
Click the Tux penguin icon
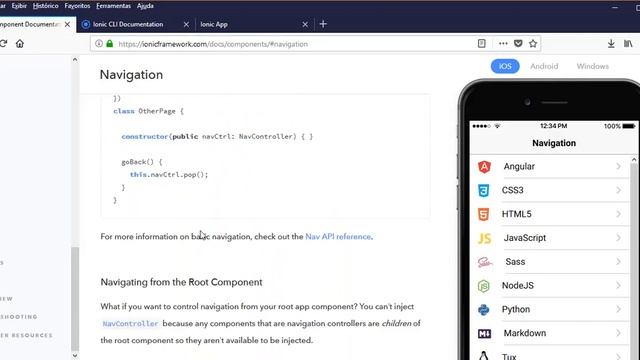click(x=484, y=356)
